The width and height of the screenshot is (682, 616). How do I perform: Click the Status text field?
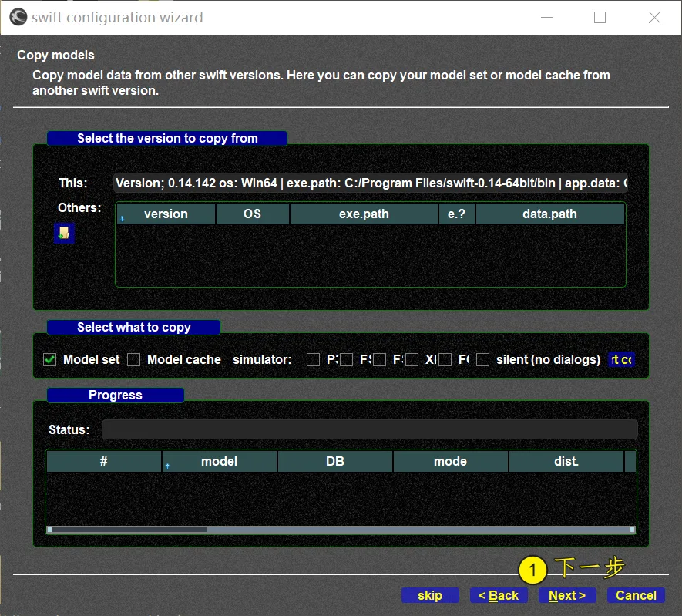point(370,429)
